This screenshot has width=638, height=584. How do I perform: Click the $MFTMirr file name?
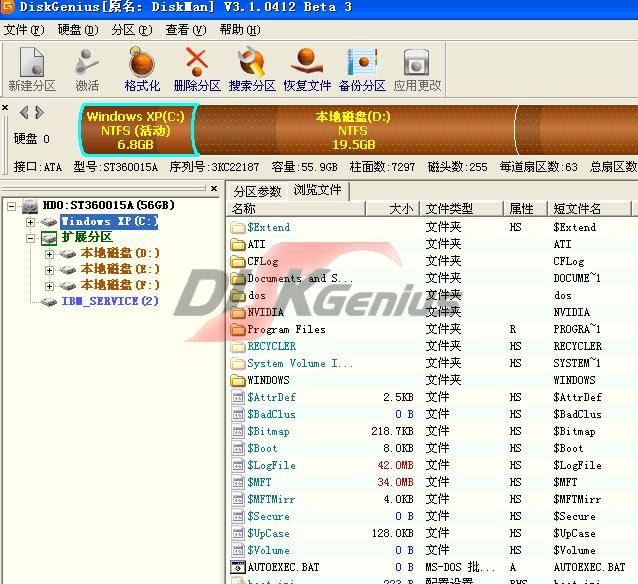271,499
